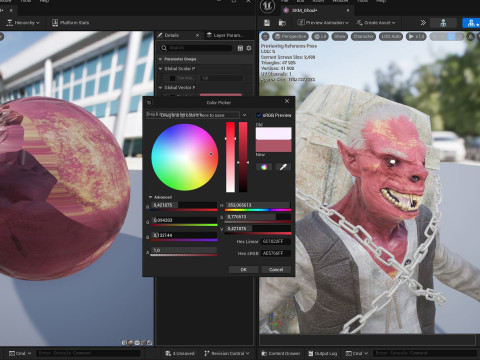Click the search magnifier in Details panel

[x=164, y=48]
